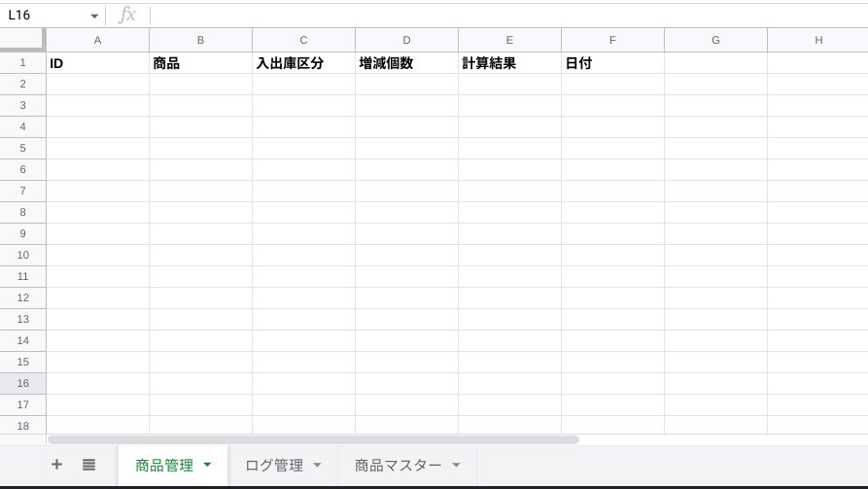868x489 pixels.
Task: Switch to the 商品マスター sheet tab
Action: coord(398,466)
